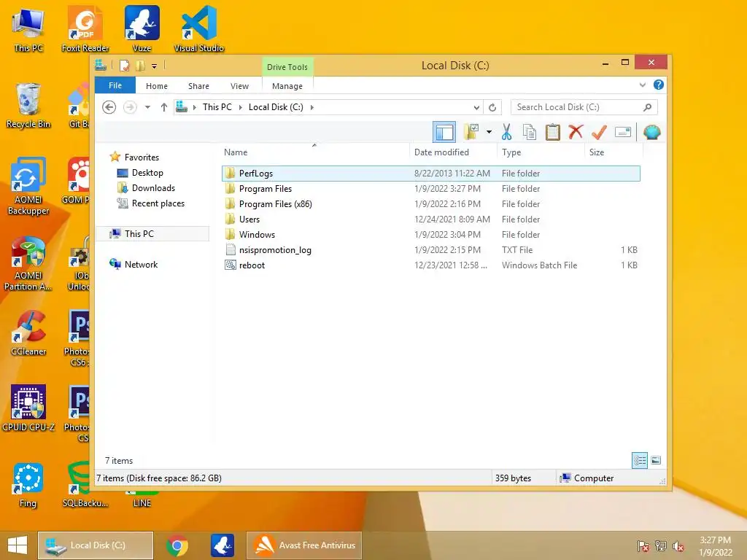
Task: Open Chrome from the taskbar
Action: pyautogui.click(x=177, y=545)
